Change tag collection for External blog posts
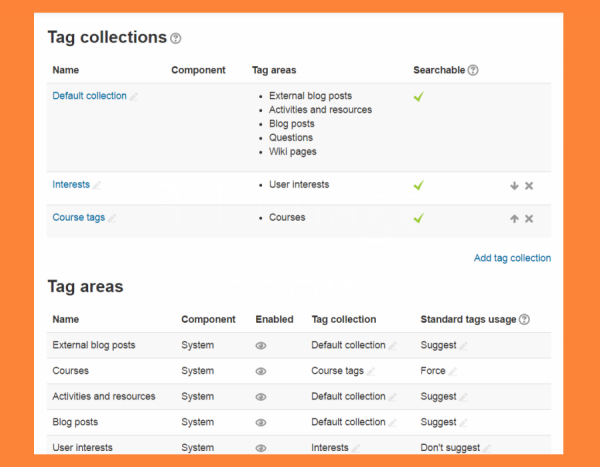 392,346
